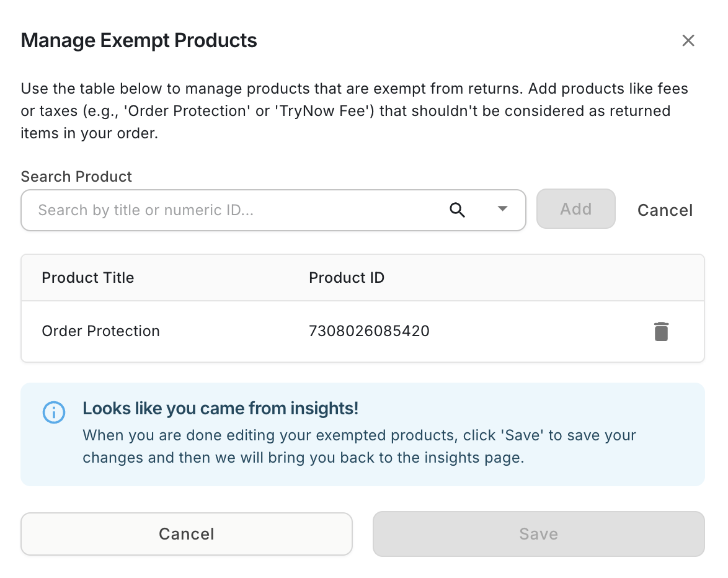Click the Product ID column header
The width and height of the screenshot is (728, 578).
coord(347,278)
